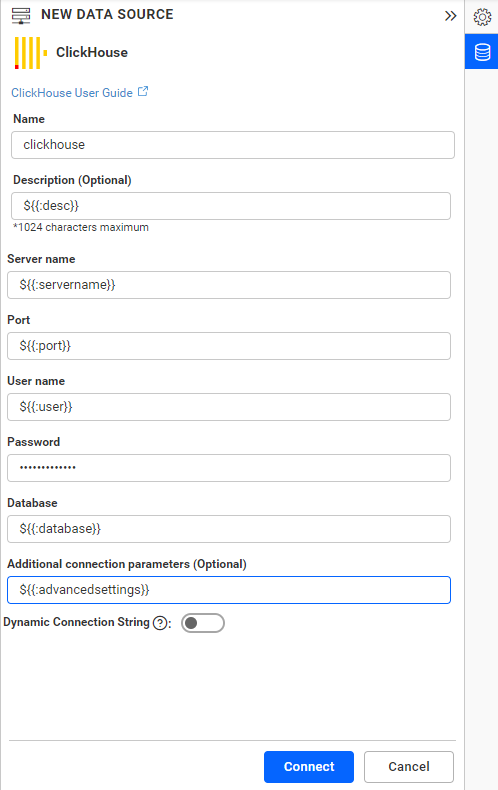
Task: Select the database data source icon
Action: (x=482, y=52)
